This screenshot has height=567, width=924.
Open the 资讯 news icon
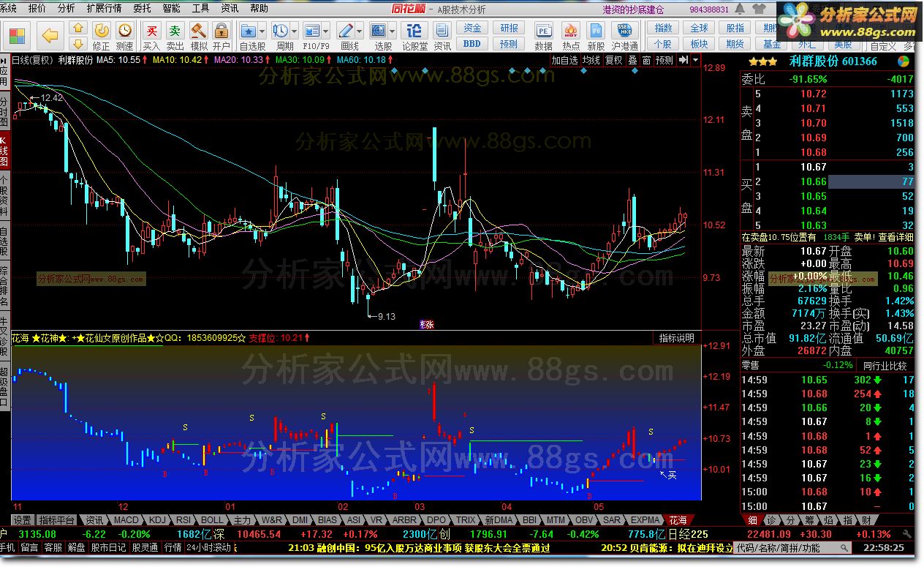[x=442, y=30]
